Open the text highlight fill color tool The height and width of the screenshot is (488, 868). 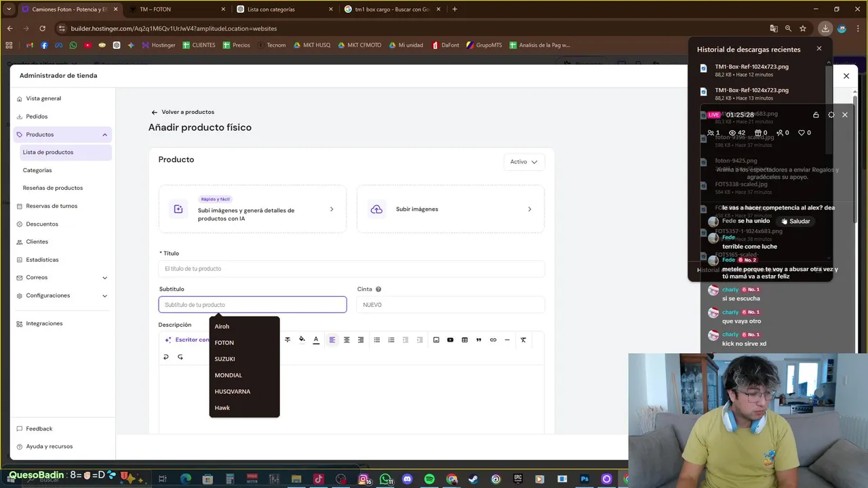click(302, 340)
